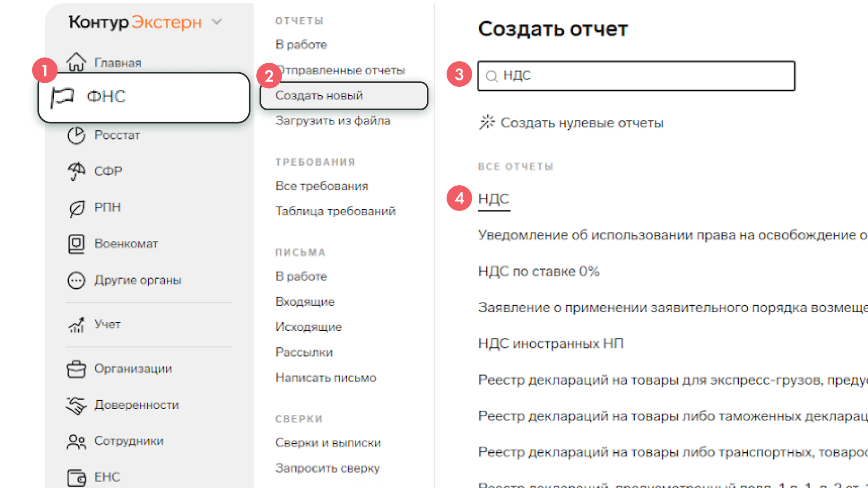Open the Росстат section
868x488 pixels.
[117, 135]
